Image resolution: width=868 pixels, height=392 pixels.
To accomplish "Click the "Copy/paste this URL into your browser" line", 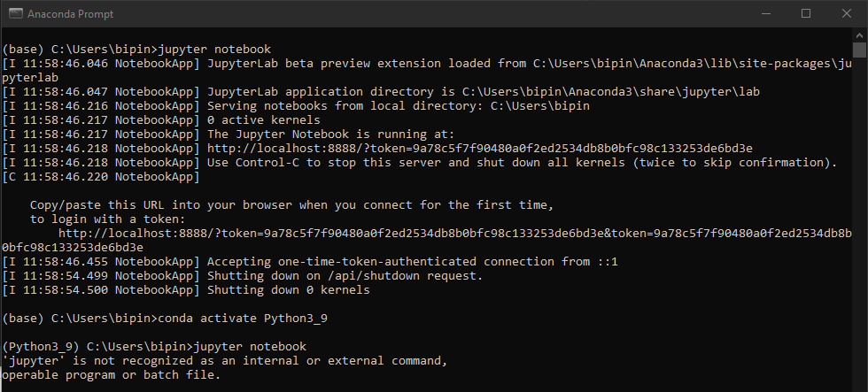I will click(x=291, y=205).
